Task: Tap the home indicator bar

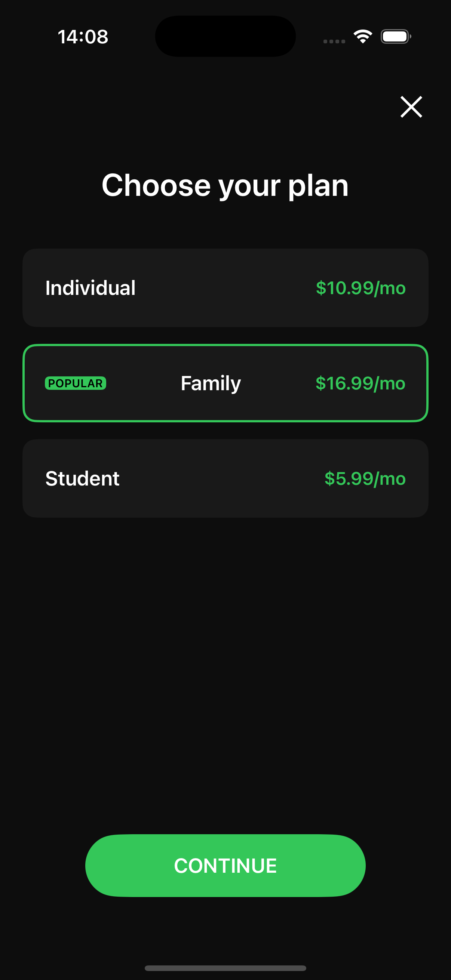Action: point(225,968)
